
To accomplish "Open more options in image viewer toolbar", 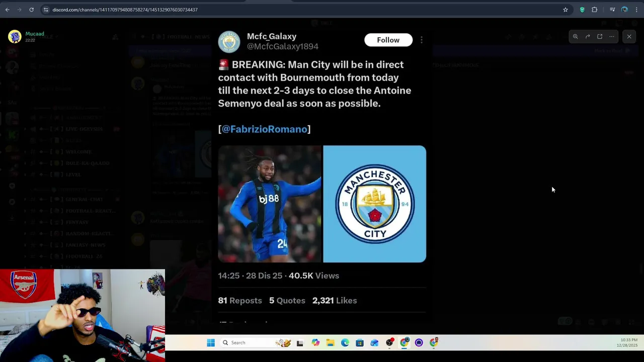I will pos(612,37).
